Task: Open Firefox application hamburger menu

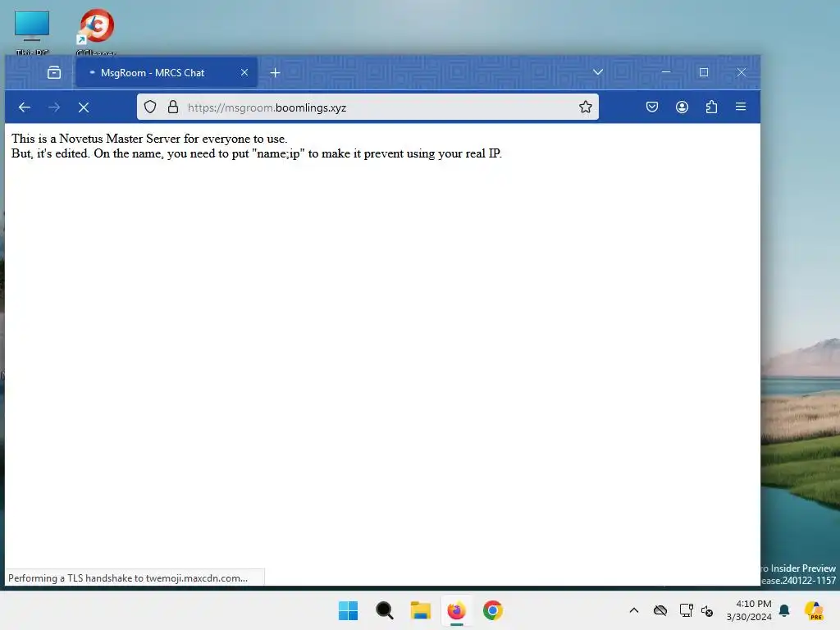Action: pos(741,107)
